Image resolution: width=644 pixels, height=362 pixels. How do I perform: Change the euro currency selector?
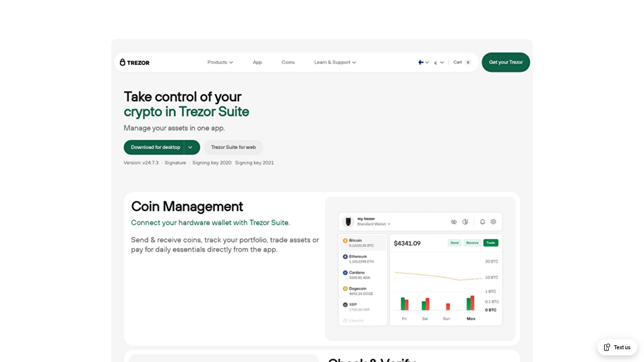(439, 62)
